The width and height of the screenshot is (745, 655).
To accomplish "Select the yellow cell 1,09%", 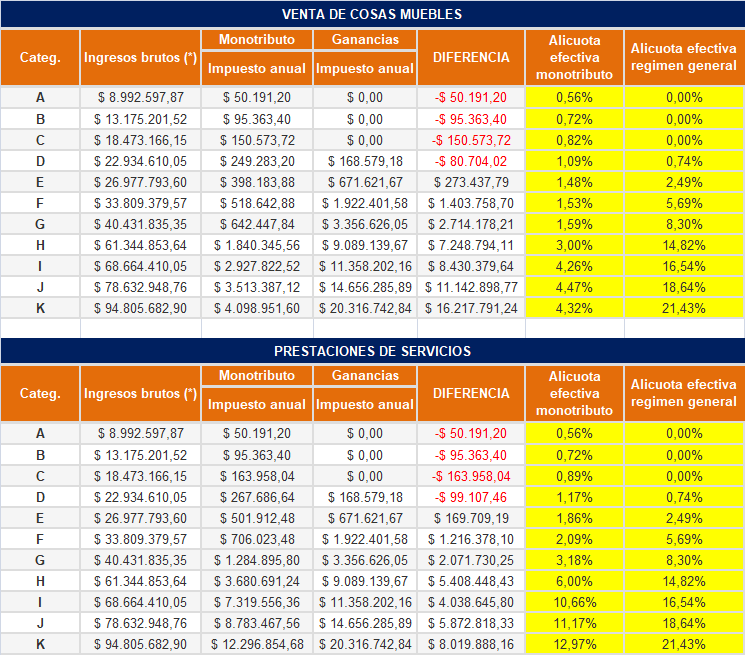I will point(574,161).
